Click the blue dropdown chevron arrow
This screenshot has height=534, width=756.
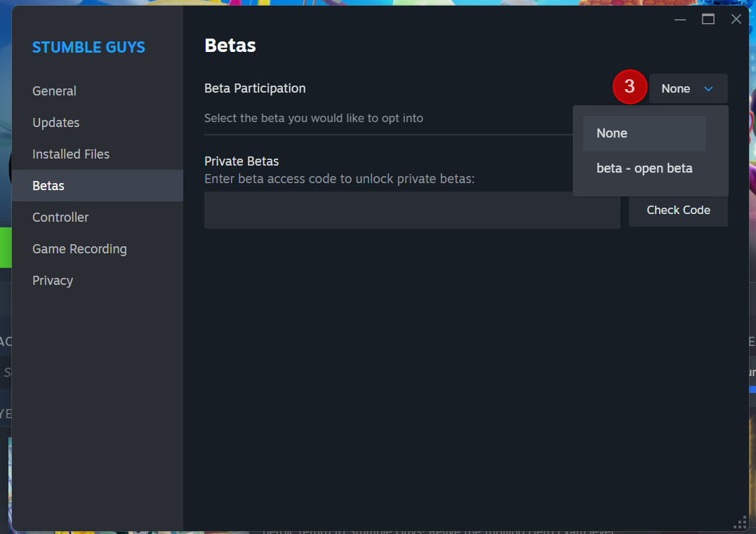click(x=708, y=88)
